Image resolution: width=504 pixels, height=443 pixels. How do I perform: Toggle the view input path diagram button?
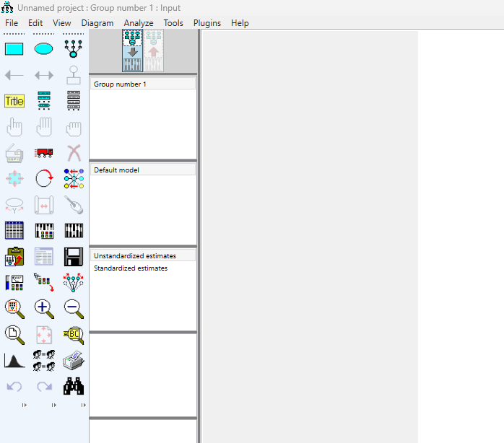click(132, 51)
